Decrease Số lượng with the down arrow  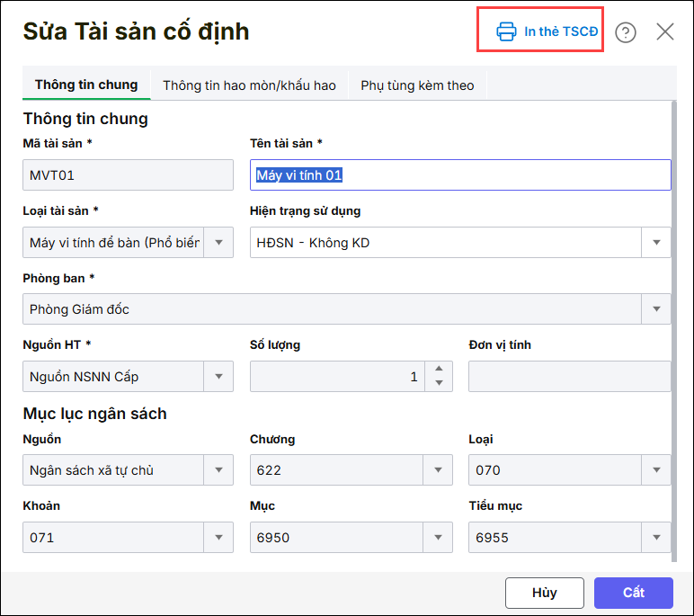(x=439, y=384)
